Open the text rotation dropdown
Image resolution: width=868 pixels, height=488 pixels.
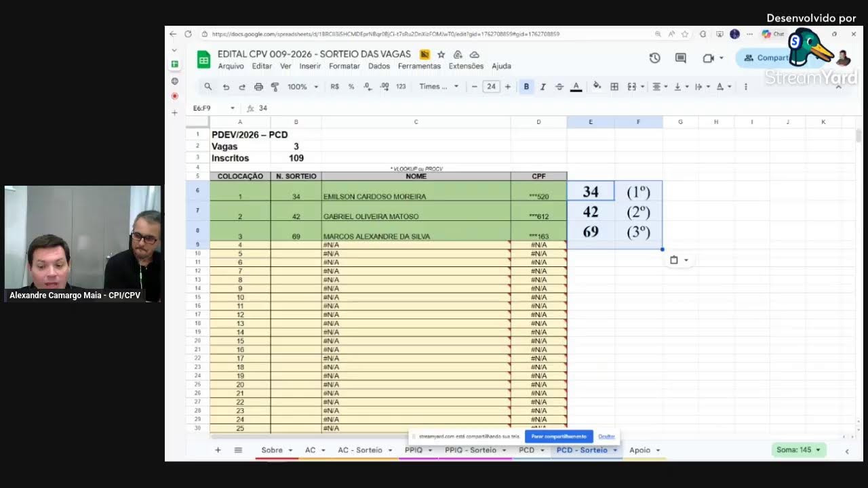point(724,87)
